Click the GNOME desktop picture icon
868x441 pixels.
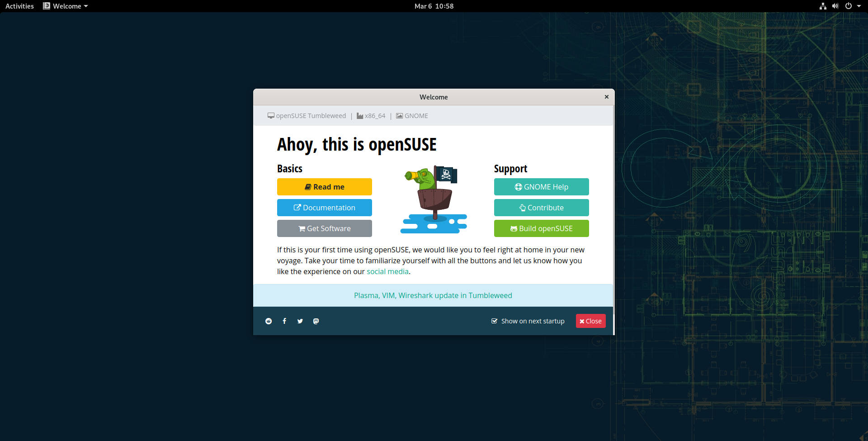[400, 116]
